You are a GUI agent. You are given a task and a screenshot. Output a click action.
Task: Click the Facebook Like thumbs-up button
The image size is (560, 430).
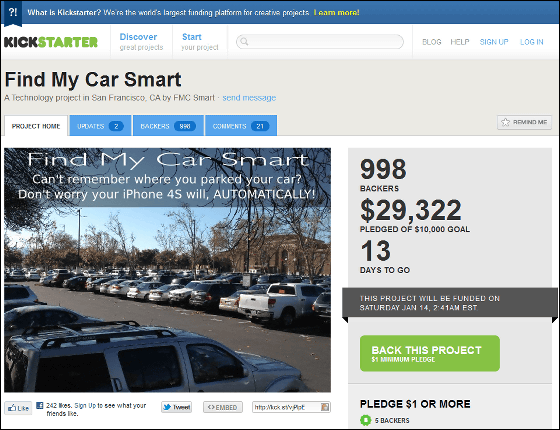tap(18, 408)
